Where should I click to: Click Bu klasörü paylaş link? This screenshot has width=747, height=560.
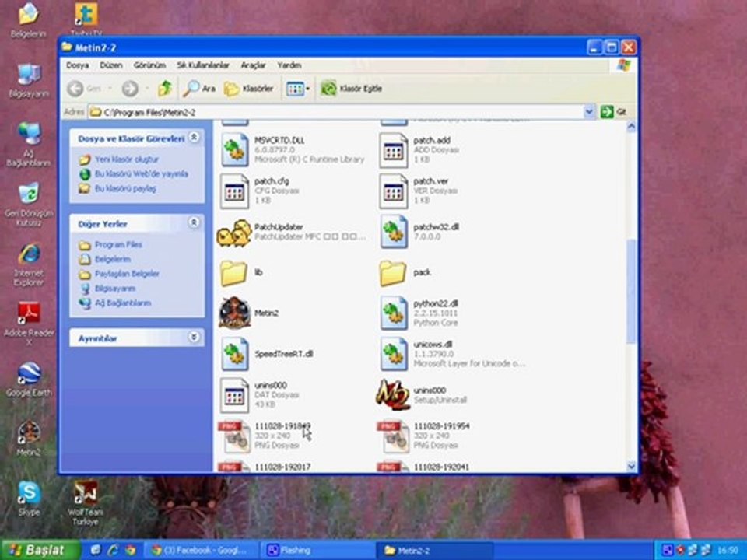coord(125,188)
